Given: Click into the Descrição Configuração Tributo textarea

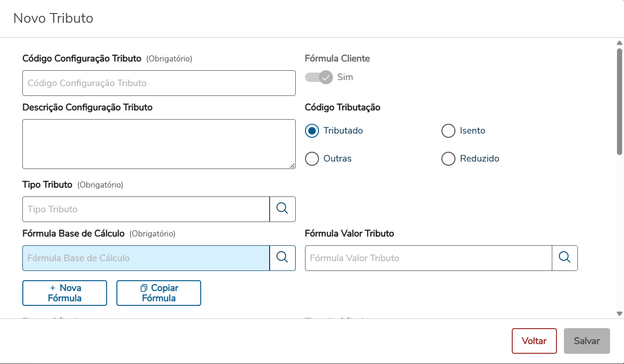Looking at the screenshot, I should click(159, 144).
